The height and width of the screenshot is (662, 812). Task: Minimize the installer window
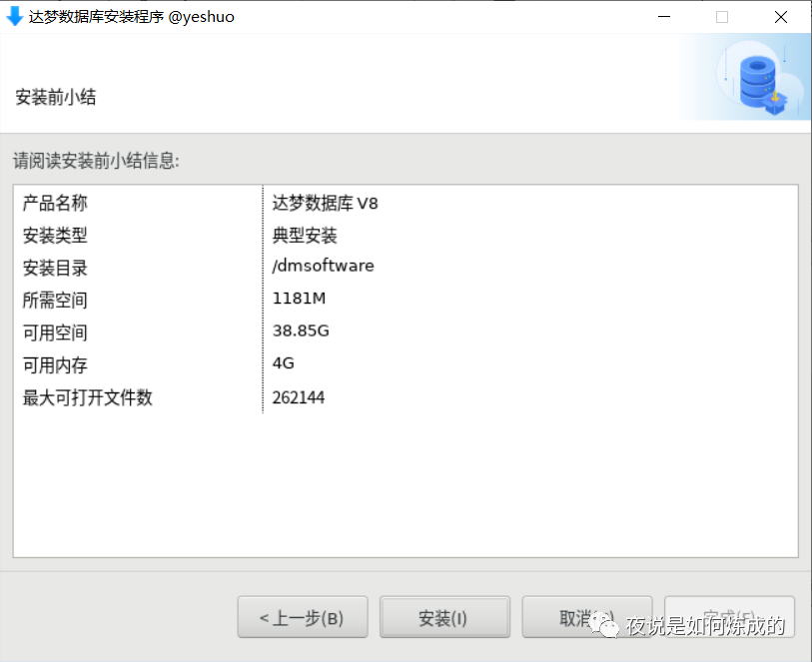pos(664,17)
